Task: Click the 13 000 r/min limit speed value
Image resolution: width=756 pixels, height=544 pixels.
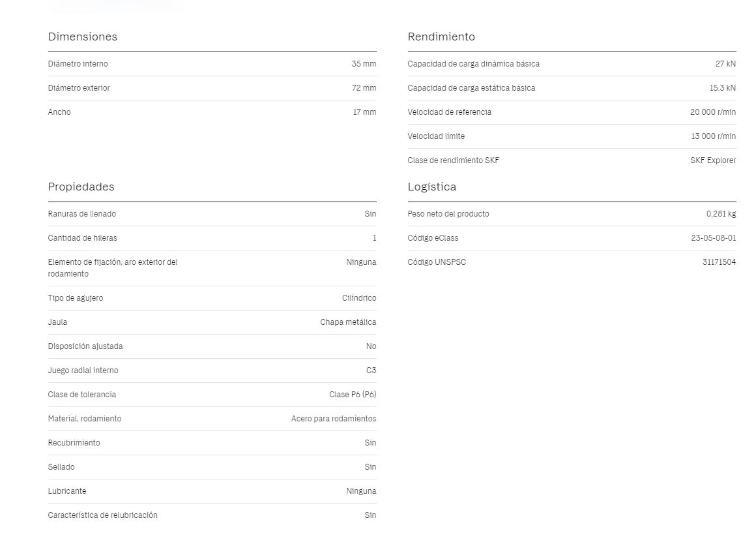Action: 713,136
